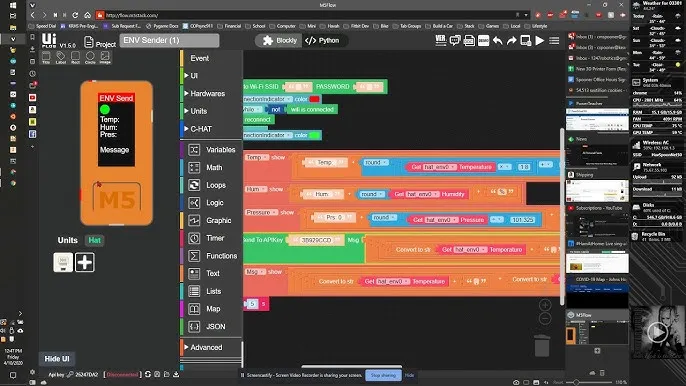The image size is (686, 386).
Task: Select the ENV Send title on device preview
Action: click(116, 98)
